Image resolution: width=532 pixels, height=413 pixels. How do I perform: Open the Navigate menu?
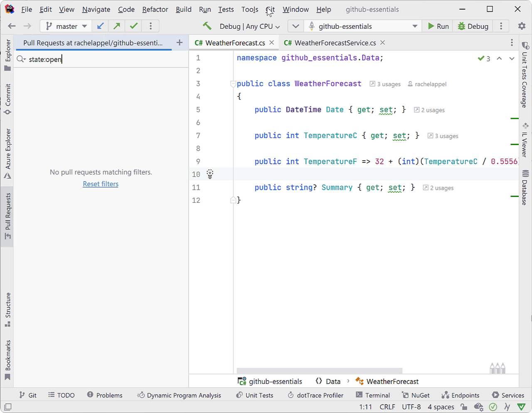[x=96, y=9]
